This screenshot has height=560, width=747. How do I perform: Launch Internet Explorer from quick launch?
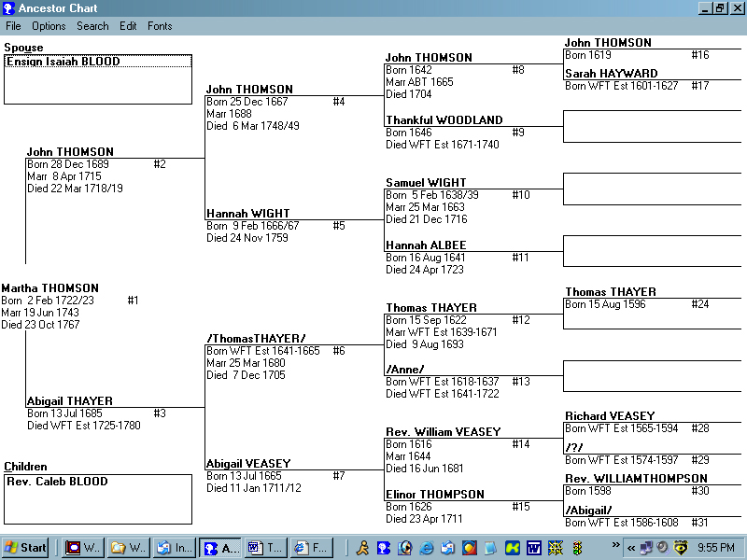tap(427, 548)
